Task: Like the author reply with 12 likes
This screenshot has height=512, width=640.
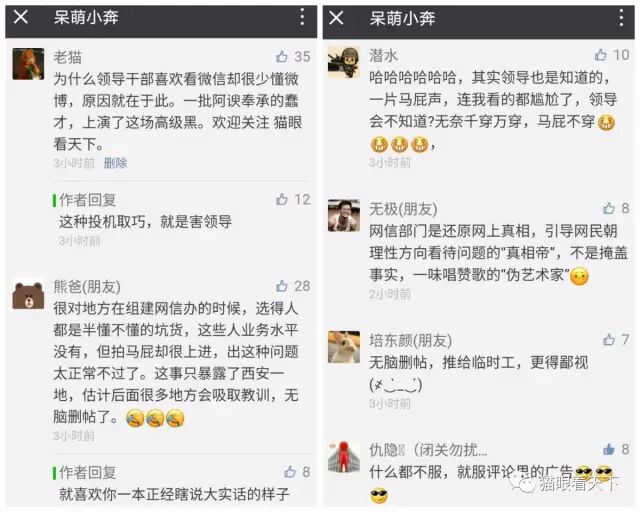Action: pyautogui.click(x=282, y=199)
